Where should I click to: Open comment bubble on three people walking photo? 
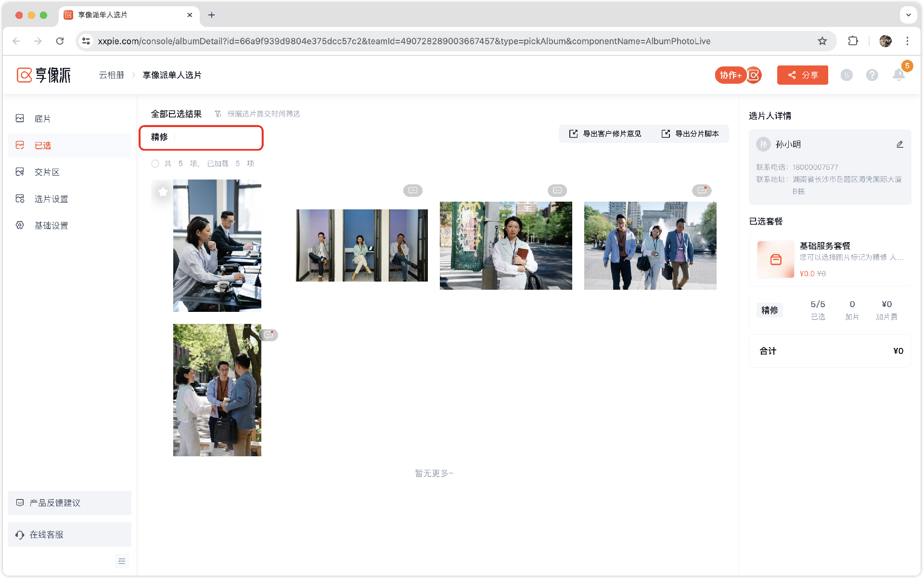pyautogui.click(x=701, y=191)
